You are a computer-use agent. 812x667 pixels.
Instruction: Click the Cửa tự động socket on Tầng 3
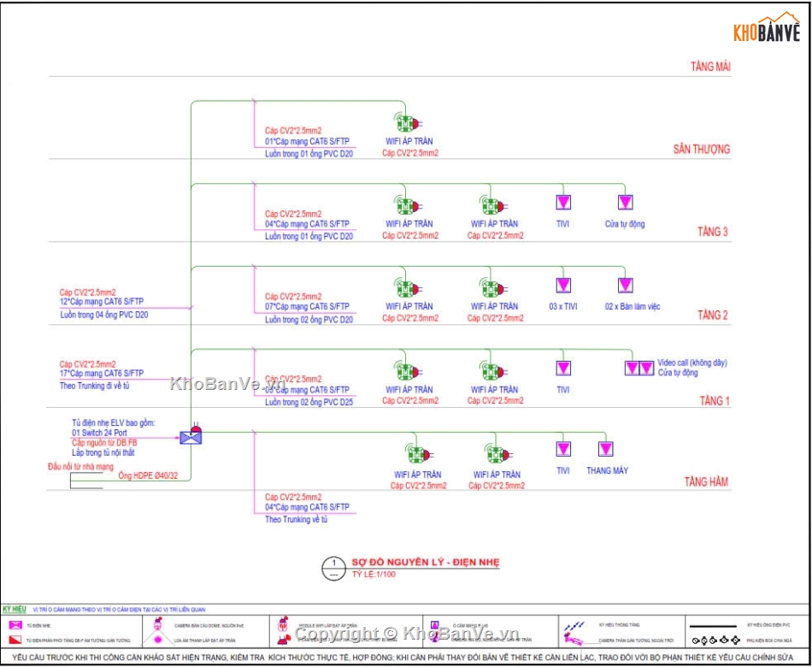click(x=626, y=202)
